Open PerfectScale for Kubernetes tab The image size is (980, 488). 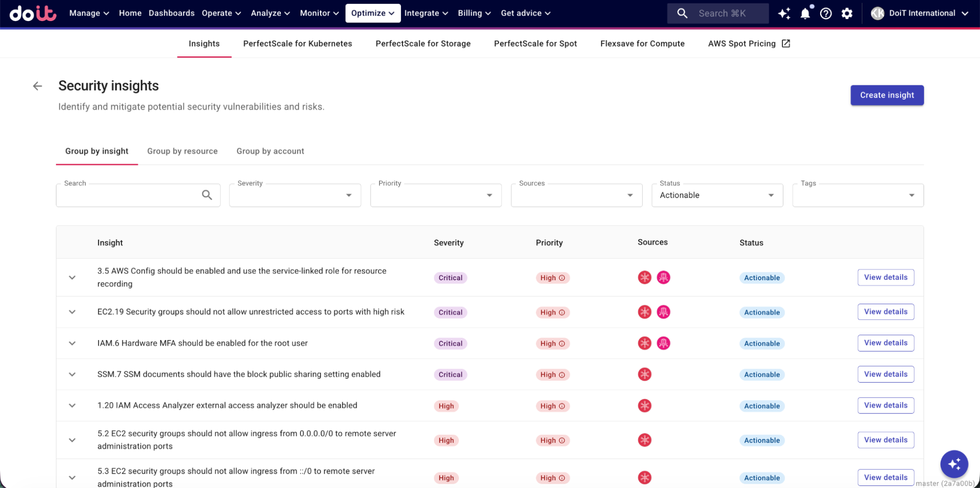pyautogui.click(x=298, y=44)
